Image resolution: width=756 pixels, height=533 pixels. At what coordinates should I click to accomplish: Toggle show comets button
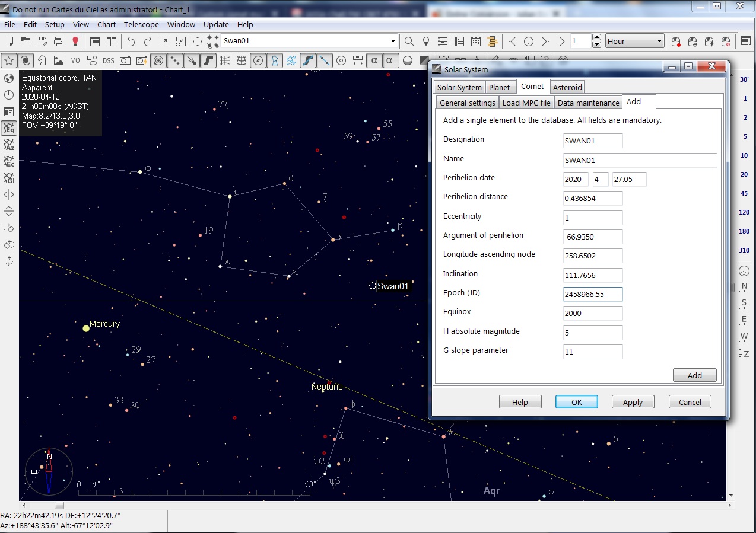click(x=192, y=60)
